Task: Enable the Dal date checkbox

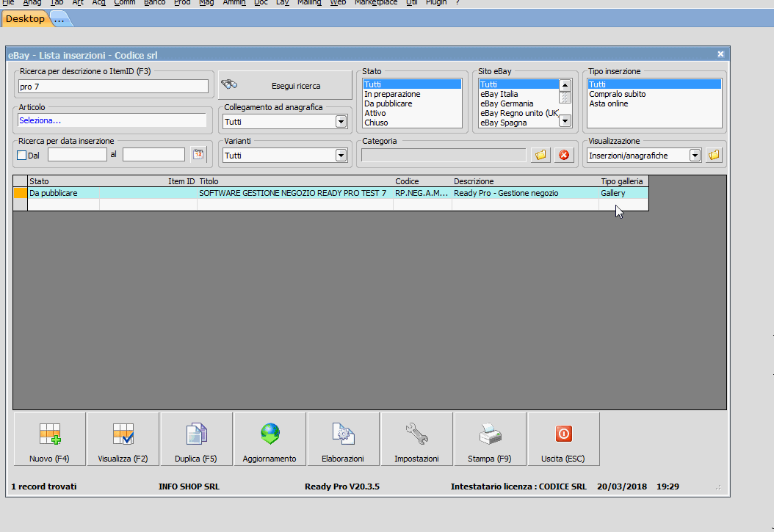Action: [22, 156]
